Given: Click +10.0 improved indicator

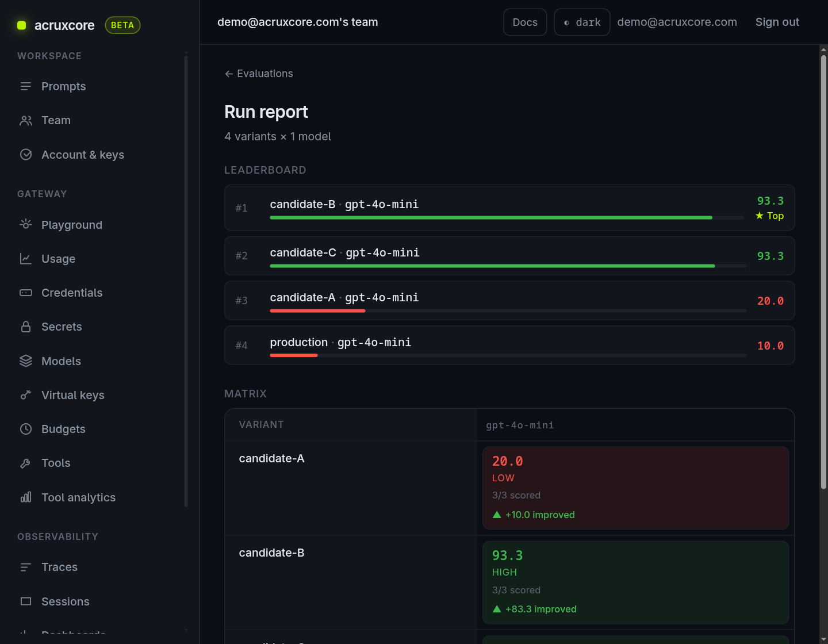Looking at the screenshot, I should [x=534, y=515].
